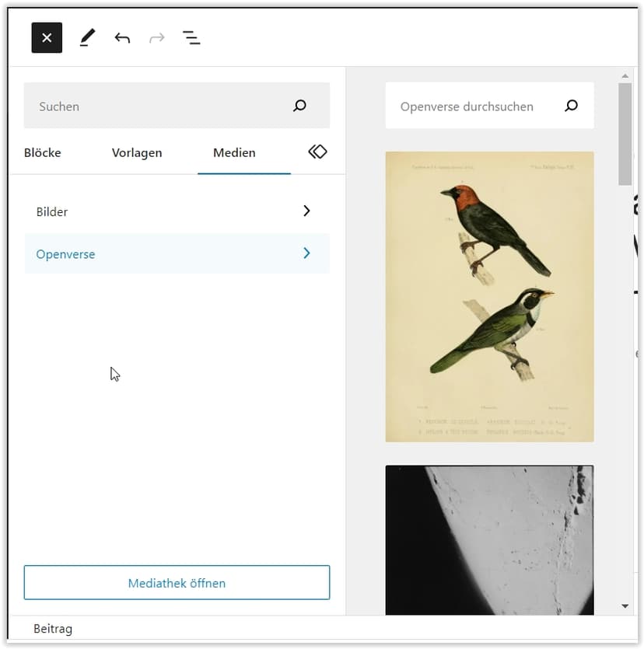The width and height of the screenshot is (644, 649).
Task: Undo the last change
Action: point(122,37)
